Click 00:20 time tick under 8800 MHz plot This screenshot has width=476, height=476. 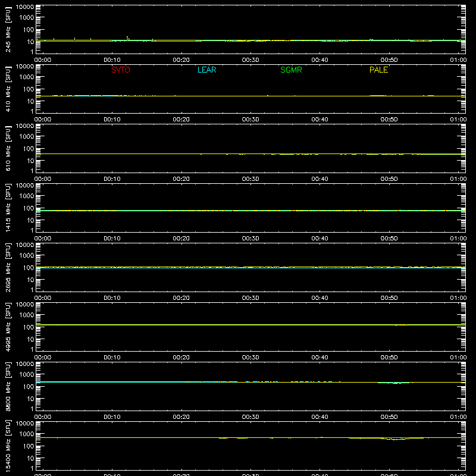coord(181,417)
